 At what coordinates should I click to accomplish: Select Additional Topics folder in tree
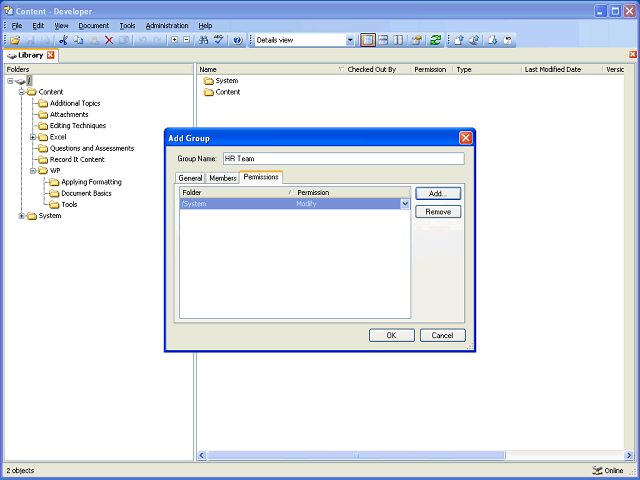[x=75, y=103]
